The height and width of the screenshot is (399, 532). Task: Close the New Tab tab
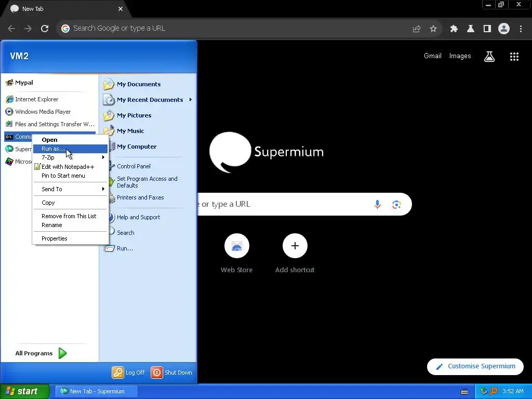click(121, 9)
